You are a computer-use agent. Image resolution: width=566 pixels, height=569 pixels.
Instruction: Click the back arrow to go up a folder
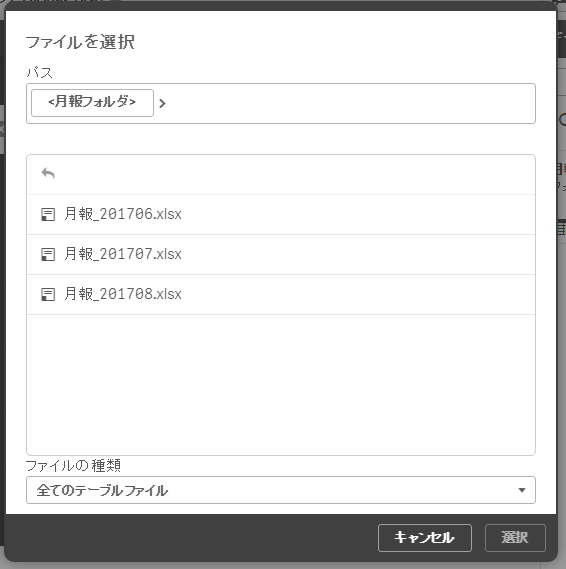(x=48, y=173)
